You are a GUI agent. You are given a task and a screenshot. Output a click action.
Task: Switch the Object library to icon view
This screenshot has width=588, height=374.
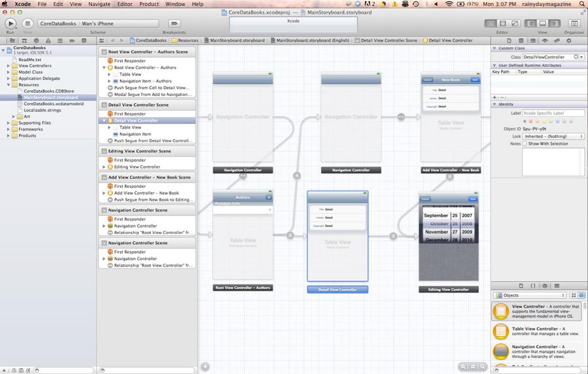(573, 295)
